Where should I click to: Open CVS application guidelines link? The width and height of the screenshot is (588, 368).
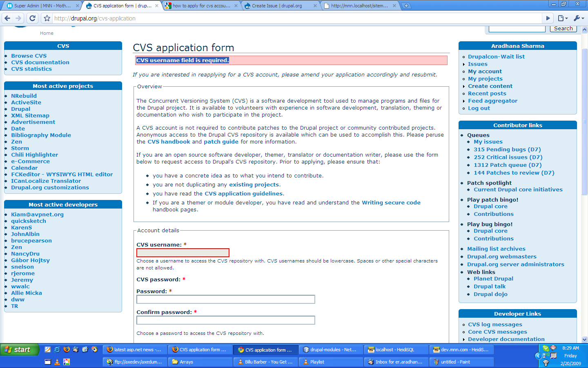point(243,194)
